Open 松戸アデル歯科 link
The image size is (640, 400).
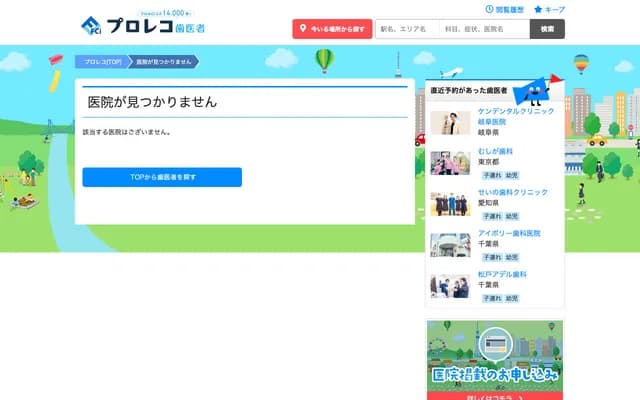point(502,274)
